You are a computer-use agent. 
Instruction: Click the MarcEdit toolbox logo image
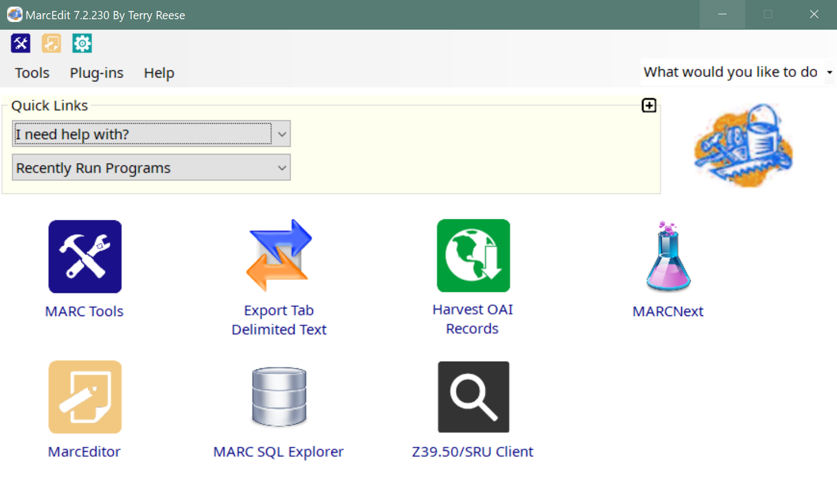tap(743, 146)
